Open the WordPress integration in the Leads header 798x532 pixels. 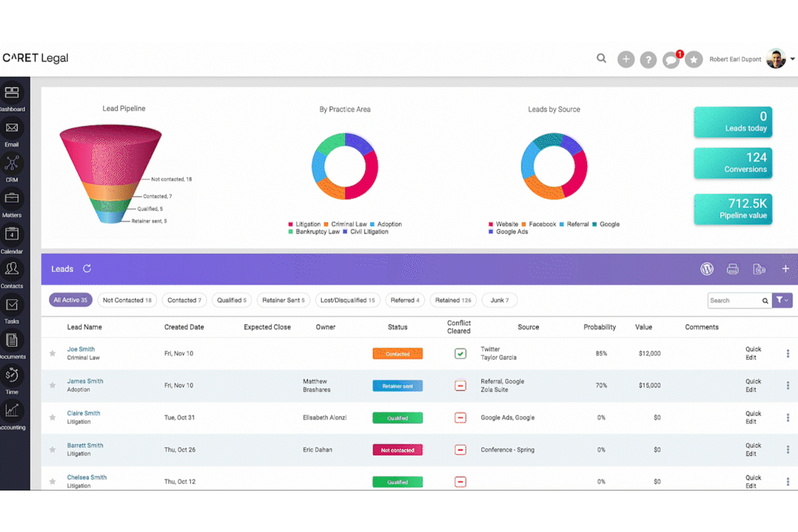[x=707, y=268]
